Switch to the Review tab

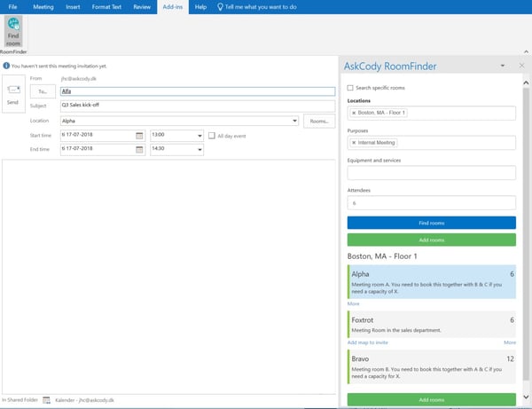142,7
